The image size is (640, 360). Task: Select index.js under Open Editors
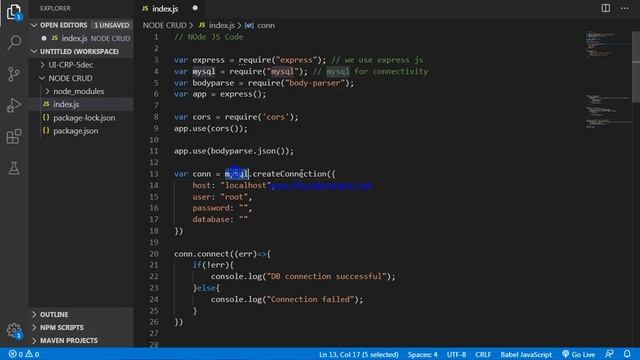click(x=82, y=38)
